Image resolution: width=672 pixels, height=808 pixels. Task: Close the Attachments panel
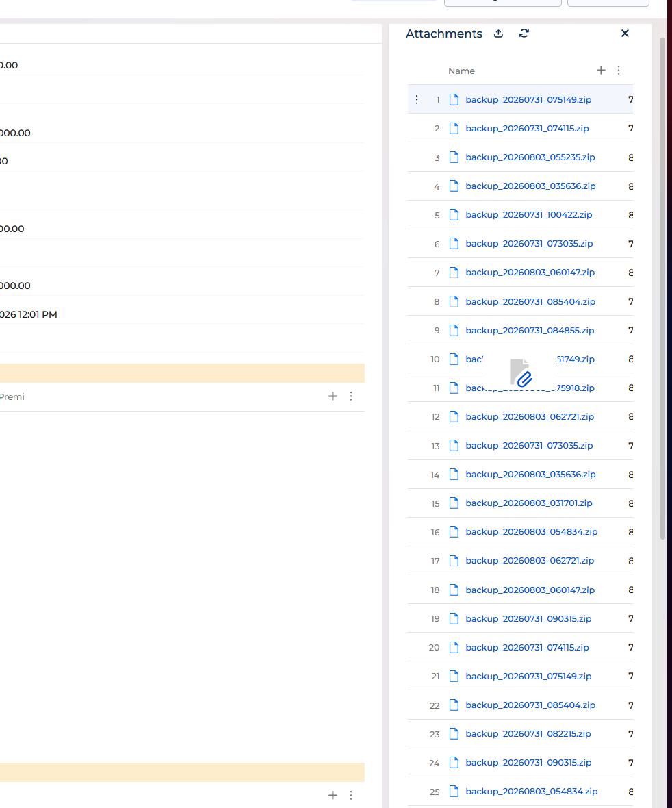point(625,34)
